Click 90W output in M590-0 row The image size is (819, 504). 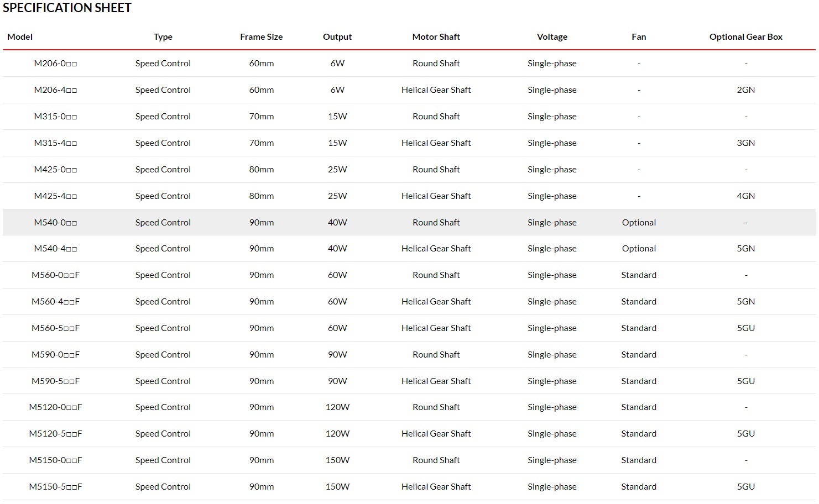337,355
